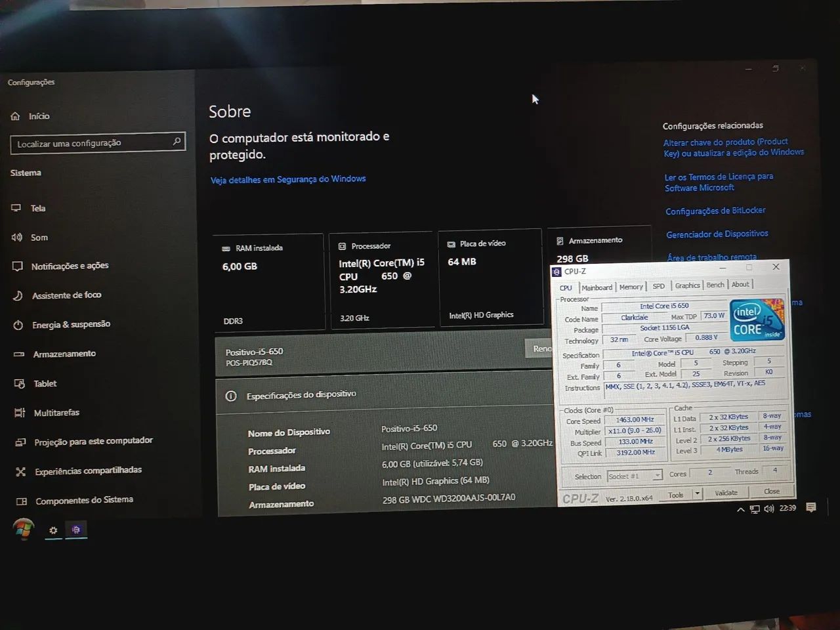Switch to Settings gear on the taskbar

click(x=53, y=530)
